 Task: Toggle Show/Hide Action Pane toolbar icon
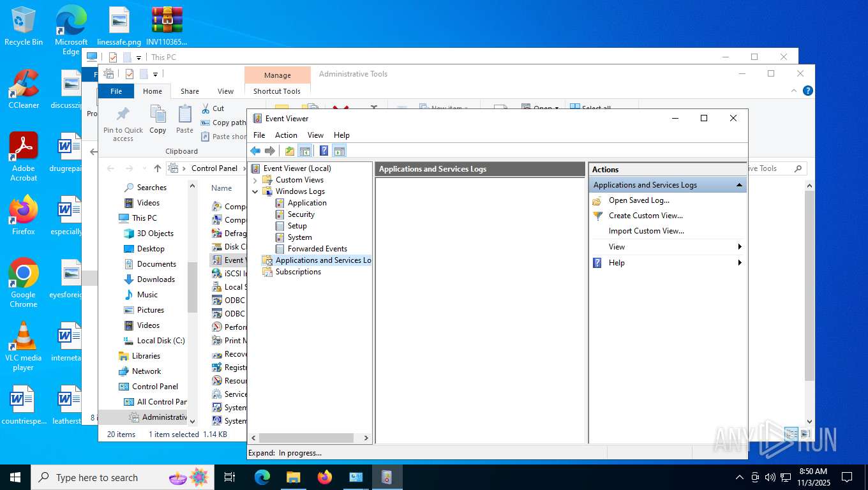click(340, 151)
